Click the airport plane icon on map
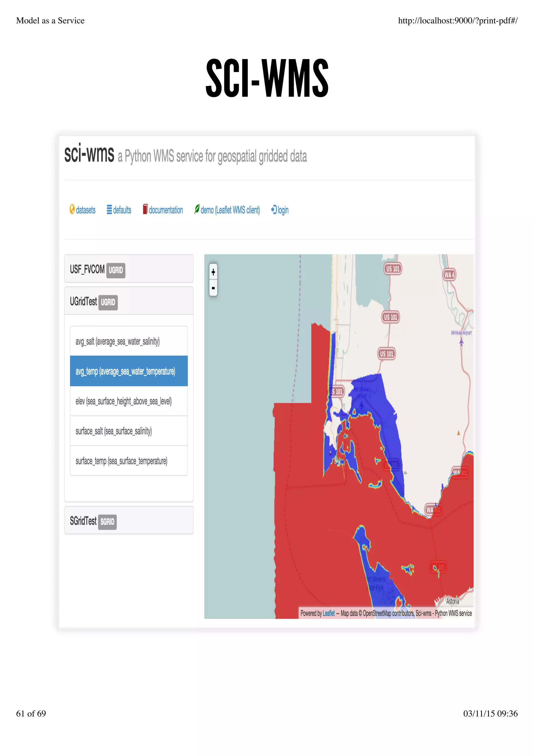Viewport: 534px width, 756px height. coord(461,342)
